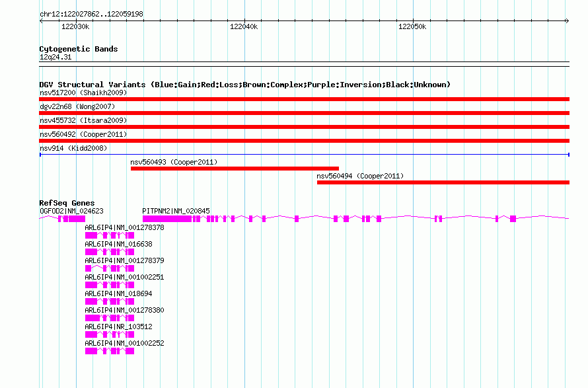
Task: Open the nsv560493 (Cooper2011) variant label
Action: coord(174,162)
